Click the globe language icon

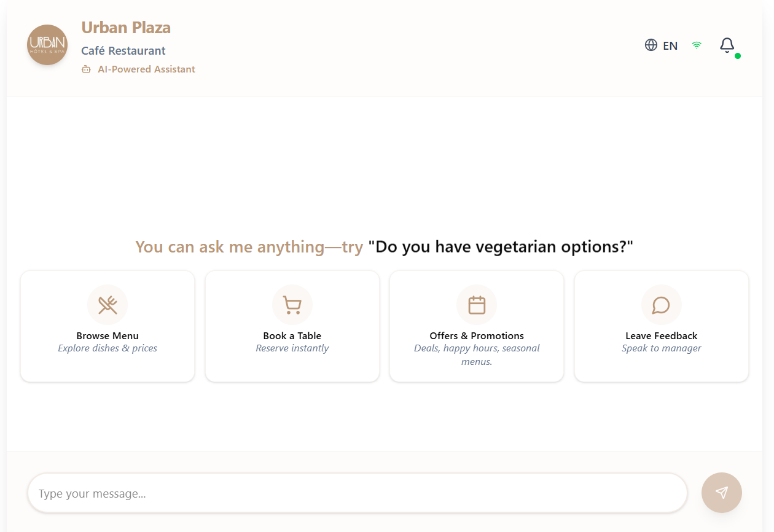coord(651,45)
